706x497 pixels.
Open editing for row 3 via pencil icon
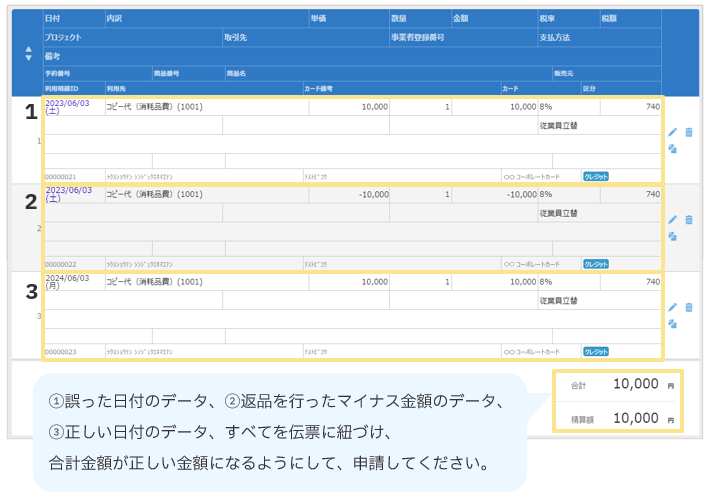pyautogui.click(x=672, y=307)
